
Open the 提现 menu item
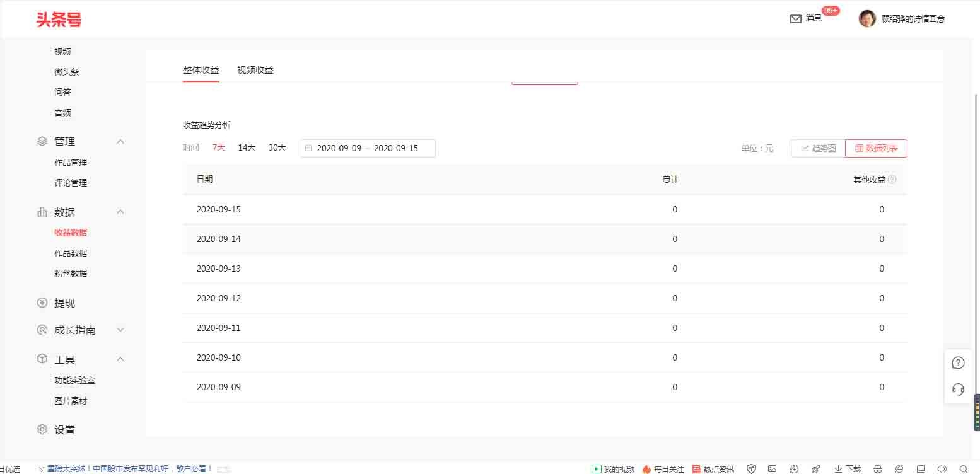[64, 303]
